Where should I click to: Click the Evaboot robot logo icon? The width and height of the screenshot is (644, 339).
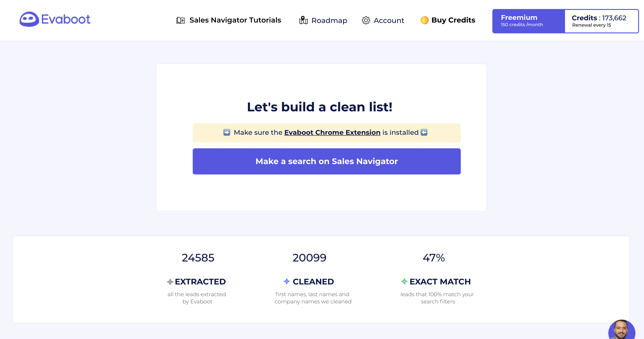pyautogui.click(x=29, y=19)
